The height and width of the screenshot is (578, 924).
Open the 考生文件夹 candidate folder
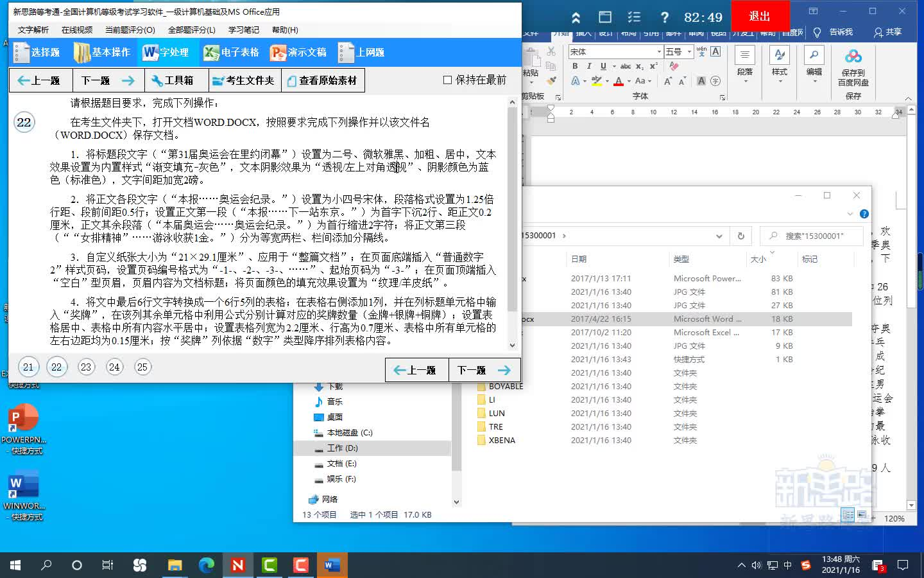coord(244,80)
